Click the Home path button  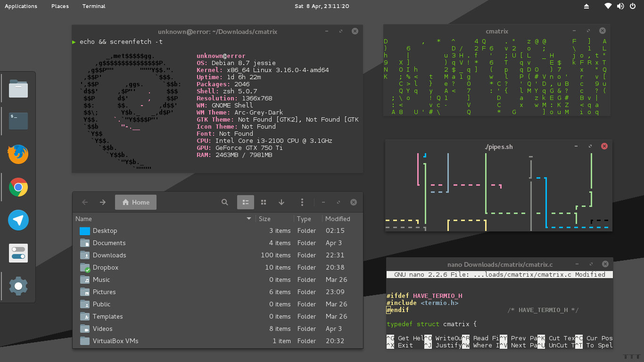pos(136,202)
